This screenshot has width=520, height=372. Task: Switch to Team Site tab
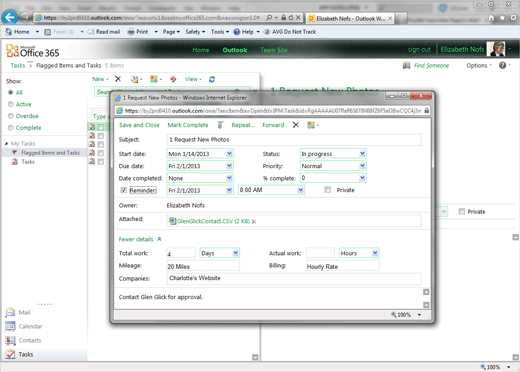(274, 50)
